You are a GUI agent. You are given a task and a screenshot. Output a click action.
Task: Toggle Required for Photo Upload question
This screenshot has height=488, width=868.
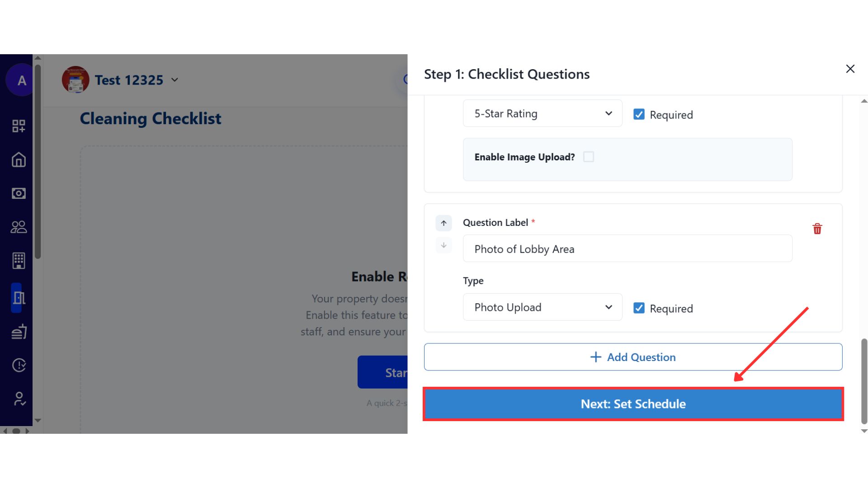point(639,308)
